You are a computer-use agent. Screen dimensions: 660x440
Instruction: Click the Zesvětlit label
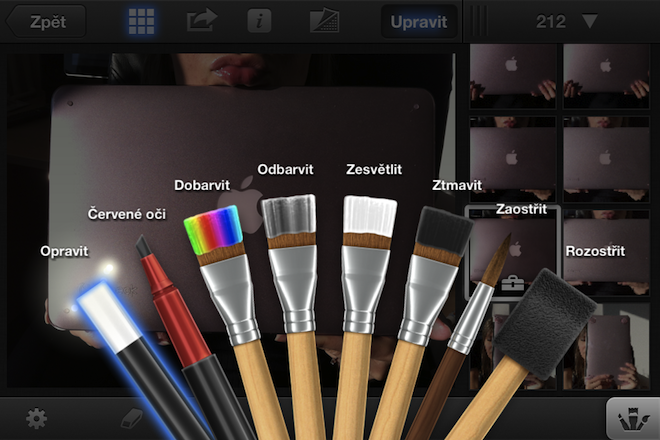(374, 169)
